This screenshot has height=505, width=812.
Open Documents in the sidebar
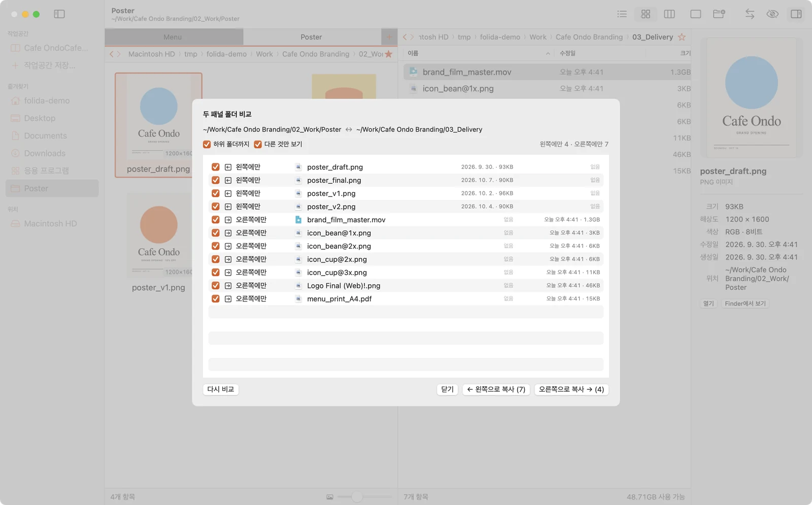tap(52, 136)
